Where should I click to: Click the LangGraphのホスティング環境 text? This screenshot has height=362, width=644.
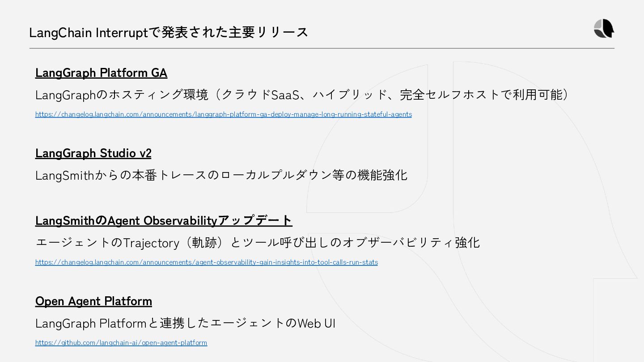coord(122,95)
